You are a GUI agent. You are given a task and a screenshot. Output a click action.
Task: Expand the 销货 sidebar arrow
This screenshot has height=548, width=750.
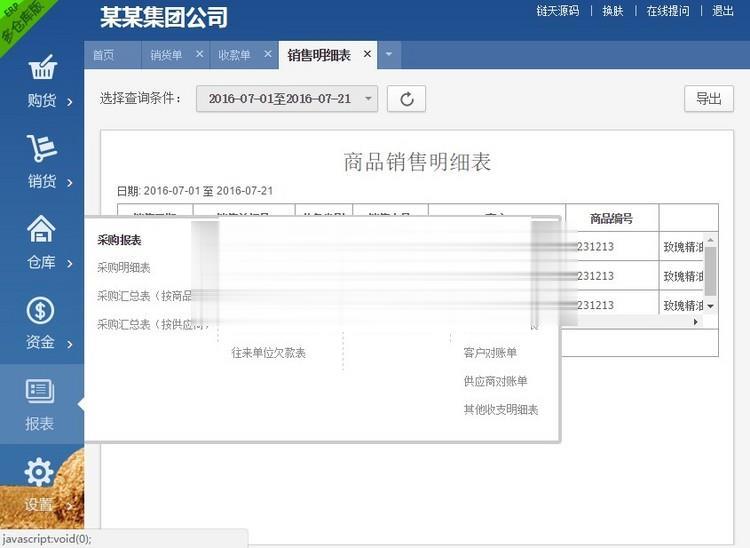coord(70,183)
